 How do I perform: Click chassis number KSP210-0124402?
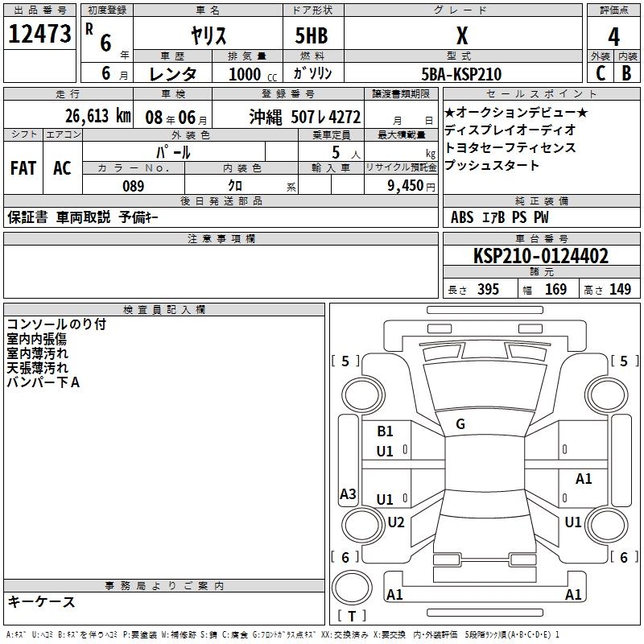pyautogui.click(x=541, y=256)
